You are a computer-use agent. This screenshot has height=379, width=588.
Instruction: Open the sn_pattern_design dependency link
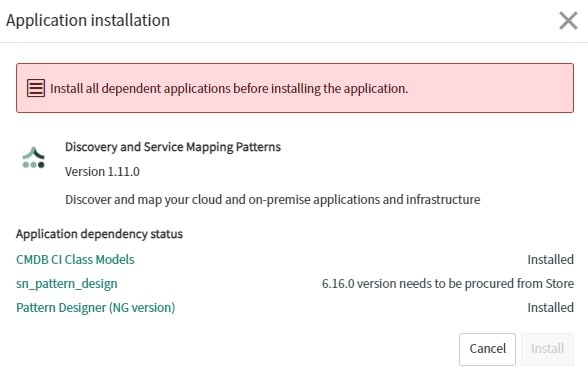pos(67,283)
